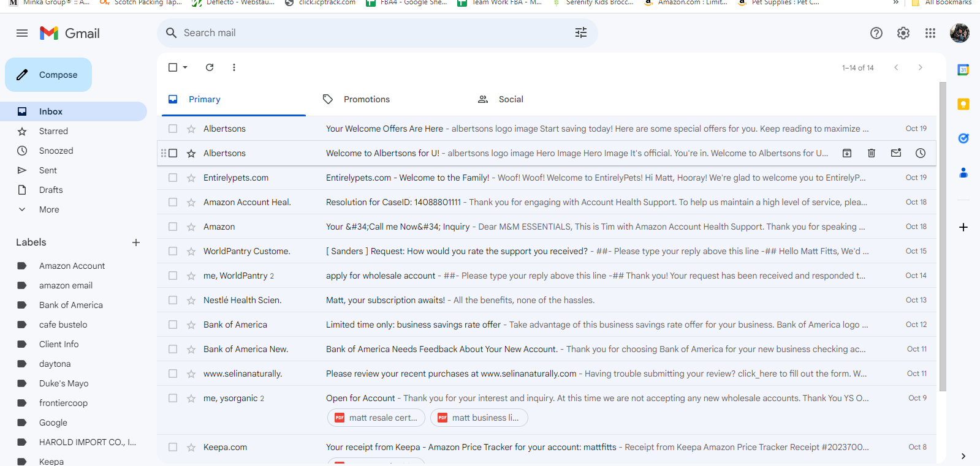
Task: Open the main menu hamburger icon
Action: pyautogui.click(x=22, y=33)
